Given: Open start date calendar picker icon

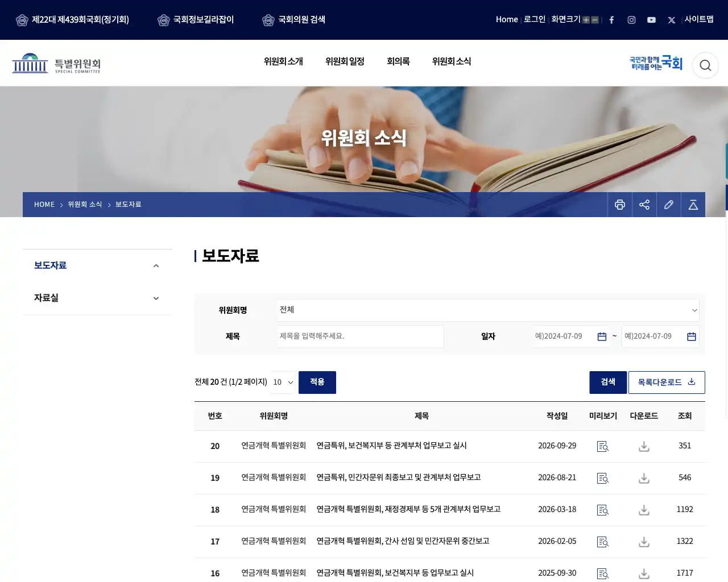Looking at the screenshot, I should pyautogui.click(x=602, y=336).
